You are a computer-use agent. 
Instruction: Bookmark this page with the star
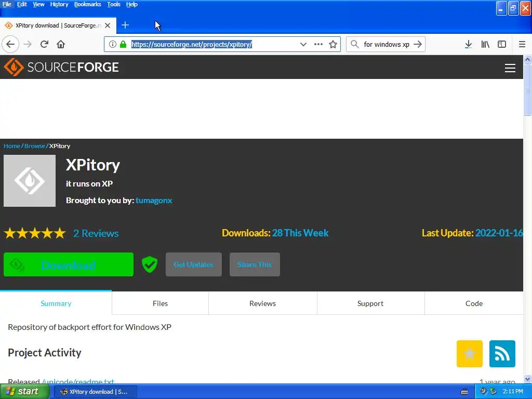coord(333,44)
